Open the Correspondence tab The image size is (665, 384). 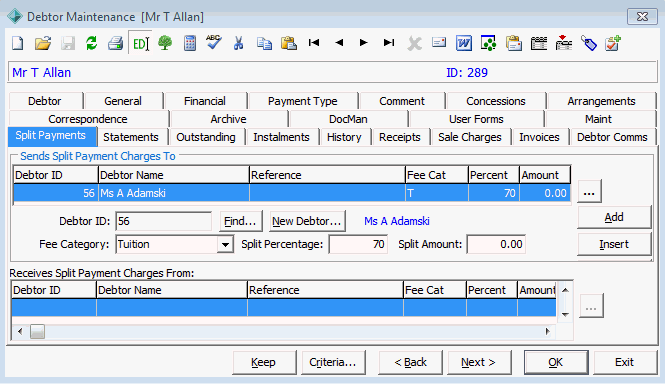(x=88, y=119)
